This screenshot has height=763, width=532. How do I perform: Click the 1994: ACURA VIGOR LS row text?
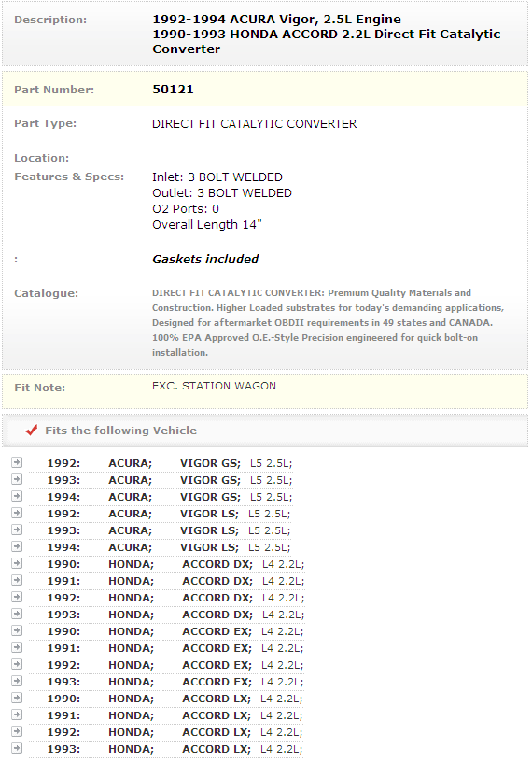pyautogui.click(x=168, y=547)
